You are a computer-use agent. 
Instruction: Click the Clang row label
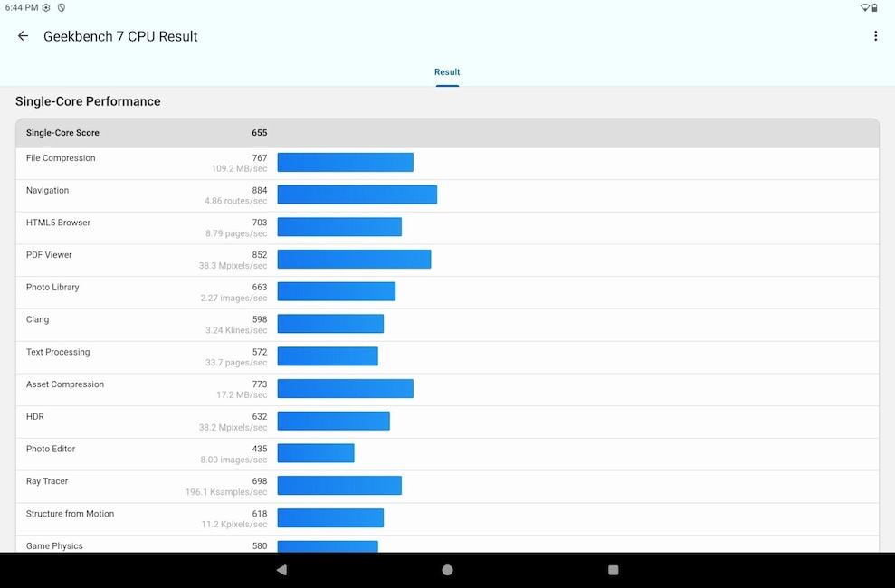(x=38, y=320)
